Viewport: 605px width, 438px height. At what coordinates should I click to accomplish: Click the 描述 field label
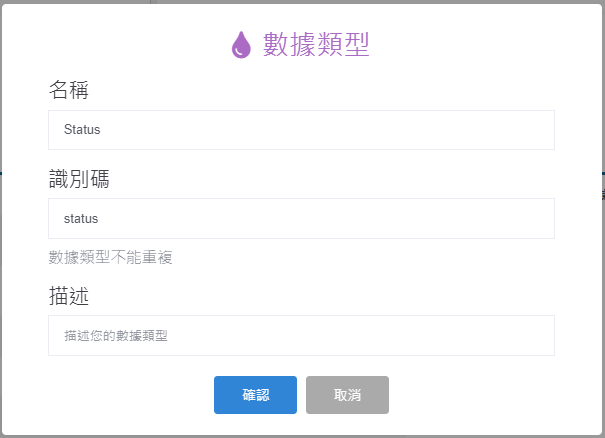[69, 297]
